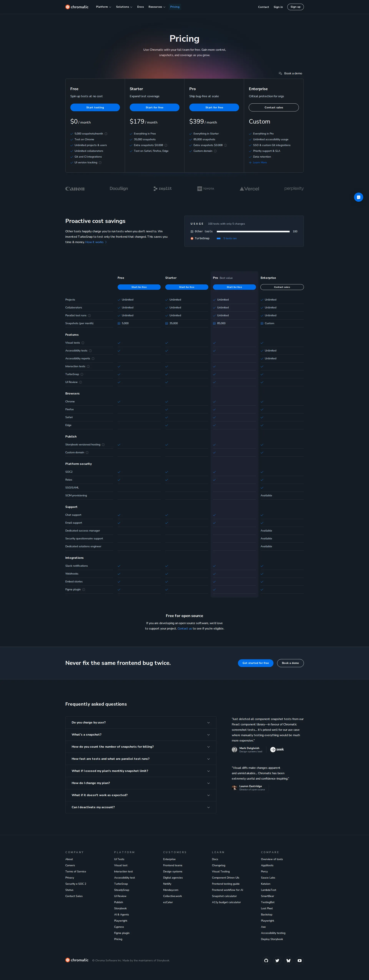Open Snapshot calculator link in footer

point(224,896)
